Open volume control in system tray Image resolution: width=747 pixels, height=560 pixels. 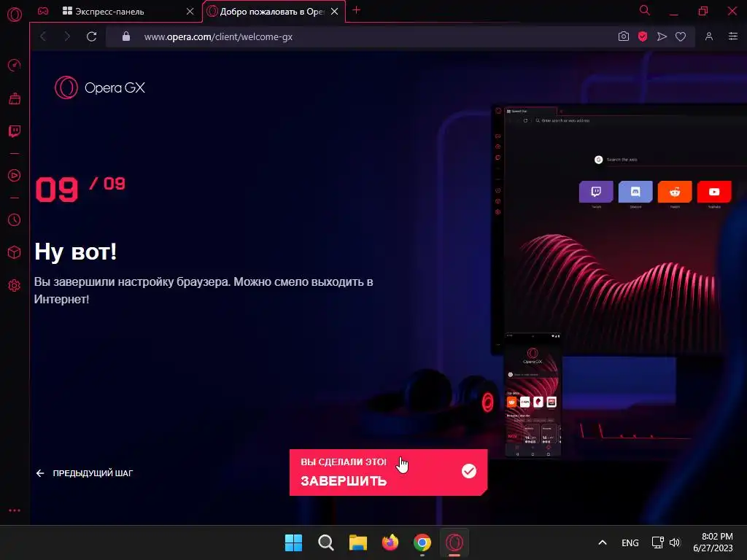click(x=675, y=542)
